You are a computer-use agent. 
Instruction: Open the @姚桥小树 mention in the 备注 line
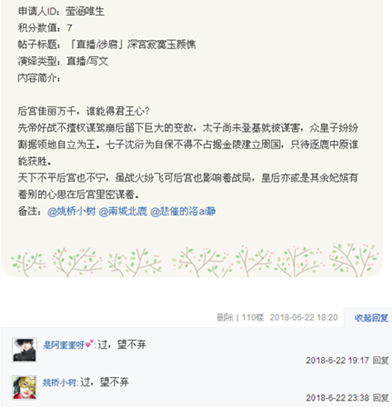[71, 211]
